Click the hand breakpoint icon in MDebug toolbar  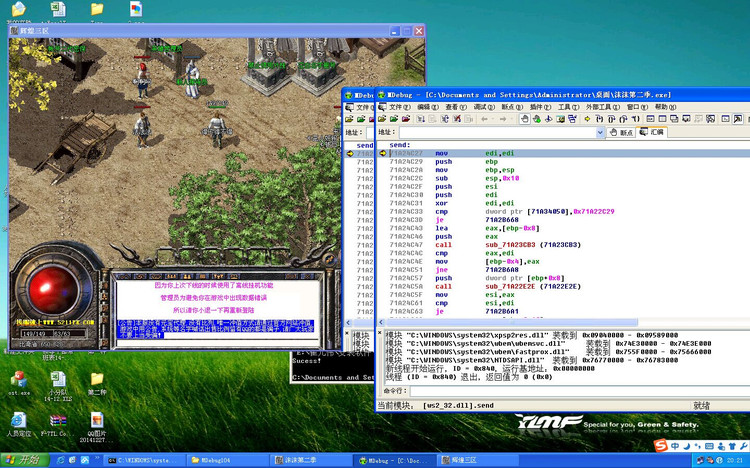point(525,119)
